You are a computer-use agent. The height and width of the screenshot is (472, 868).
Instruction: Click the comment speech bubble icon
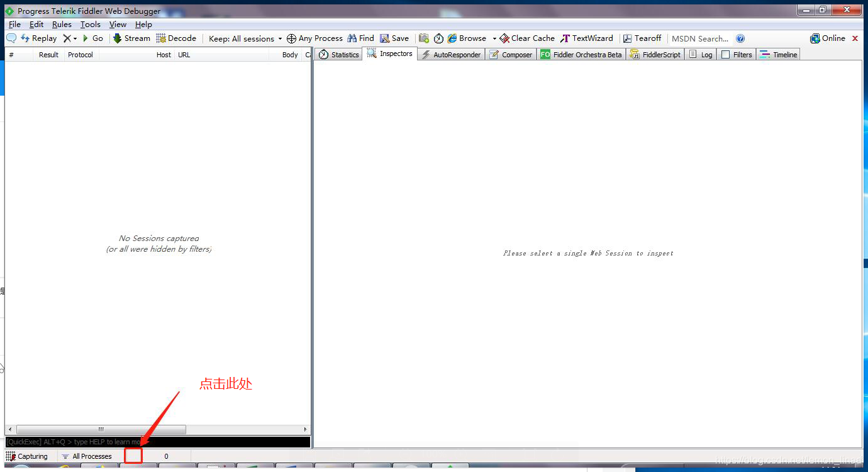pos(11,38)
